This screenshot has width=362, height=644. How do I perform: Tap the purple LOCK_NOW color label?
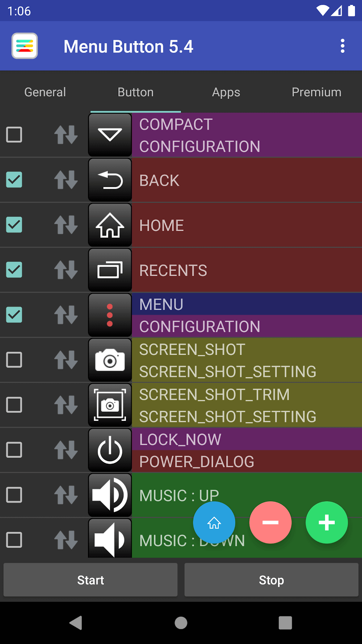[x=246, y=439]
